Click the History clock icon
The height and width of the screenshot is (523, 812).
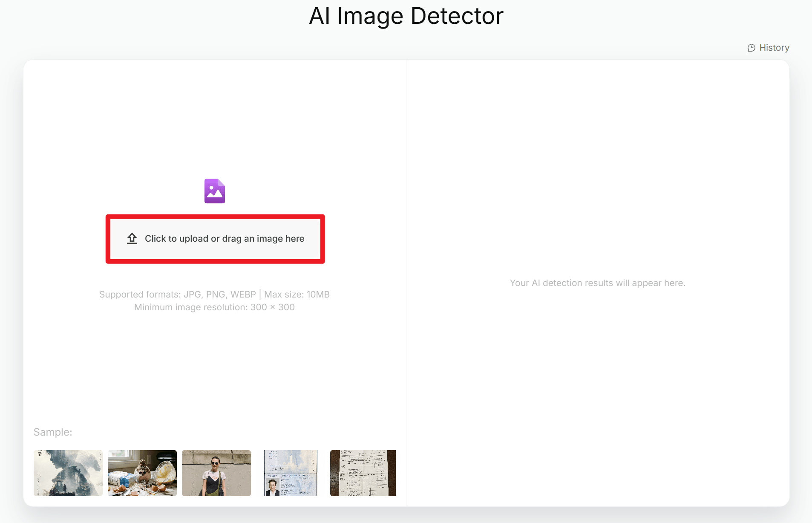752,48
